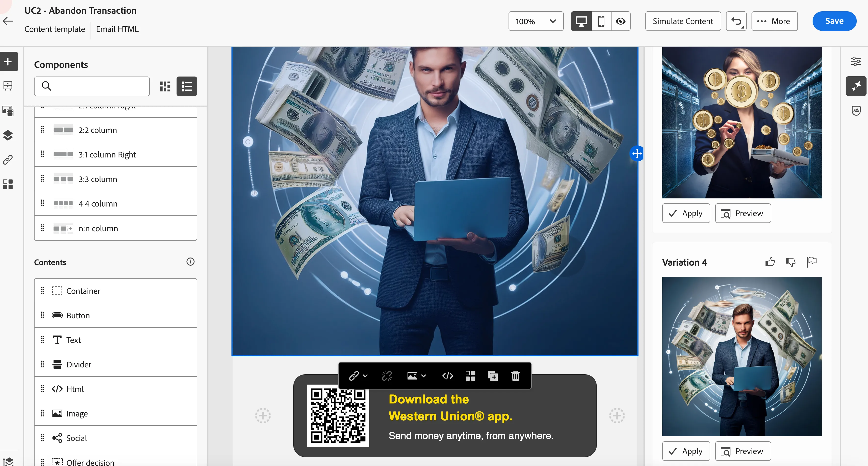Click the Variation 4 image thumbnail
868x466 pixels.
(742, 357)
